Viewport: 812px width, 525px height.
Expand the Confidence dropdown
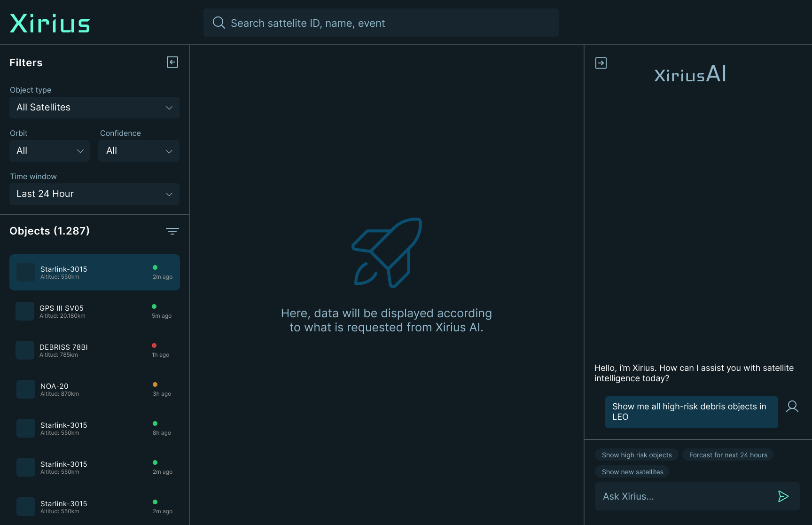point(139,151)
